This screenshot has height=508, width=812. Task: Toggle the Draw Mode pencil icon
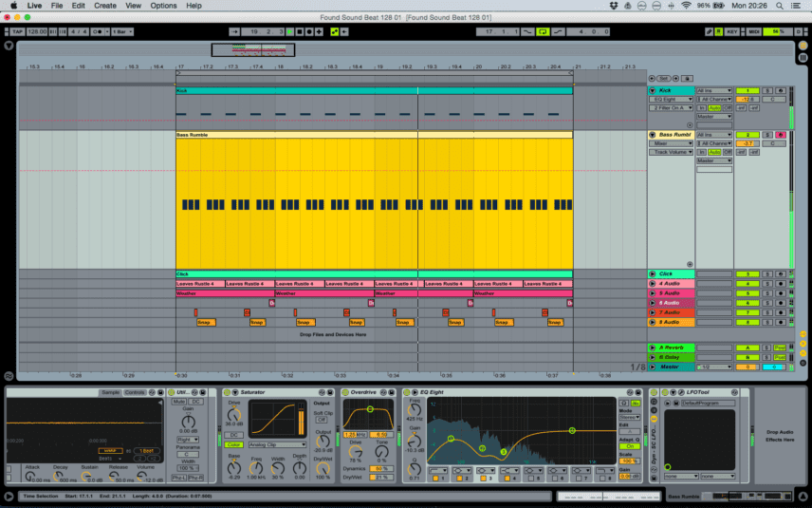709,31
